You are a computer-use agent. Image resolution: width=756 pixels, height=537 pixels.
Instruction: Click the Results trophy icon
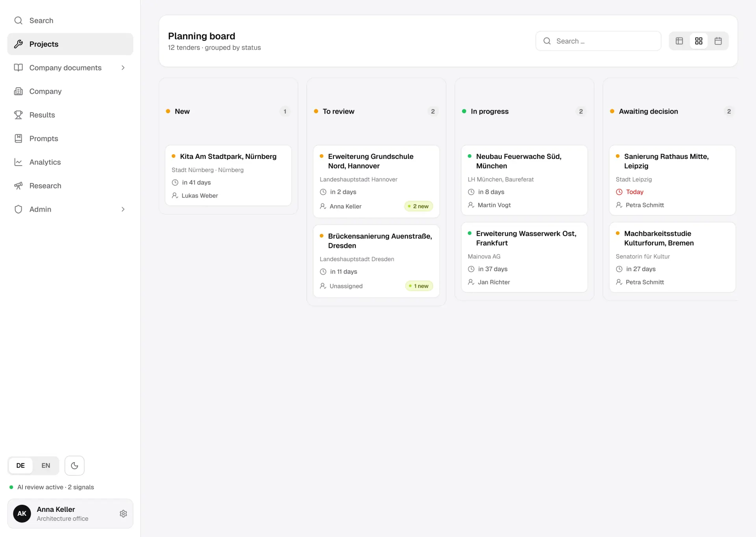pyautogui.click(x=18, y=115)
